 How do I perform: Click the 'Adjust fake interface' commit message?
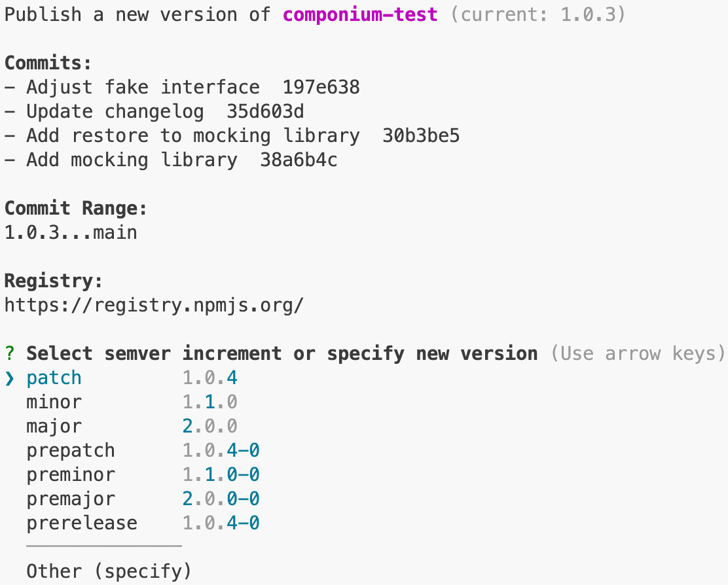point(143,86)
